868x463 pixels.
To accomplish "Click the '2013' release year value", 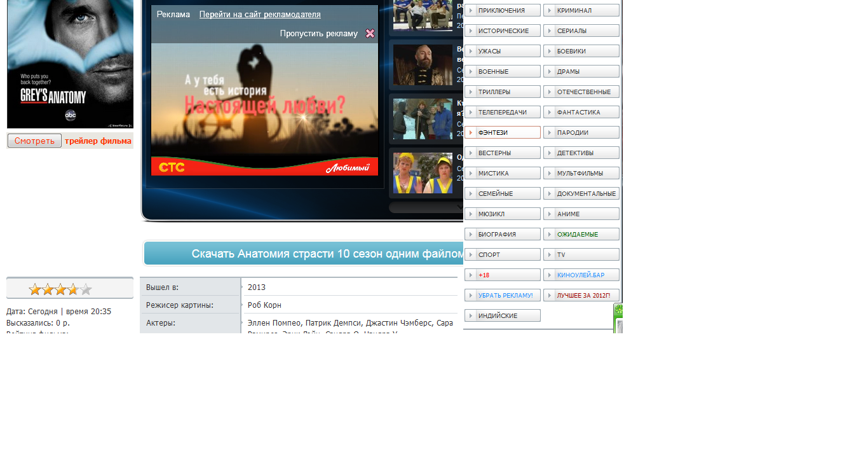I will 257,287.
